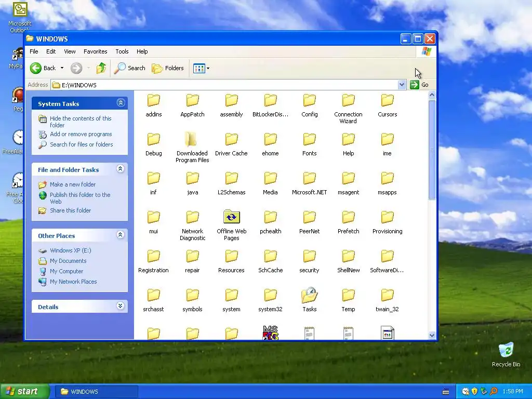Open the Edit menu

[x=51, y=51]
